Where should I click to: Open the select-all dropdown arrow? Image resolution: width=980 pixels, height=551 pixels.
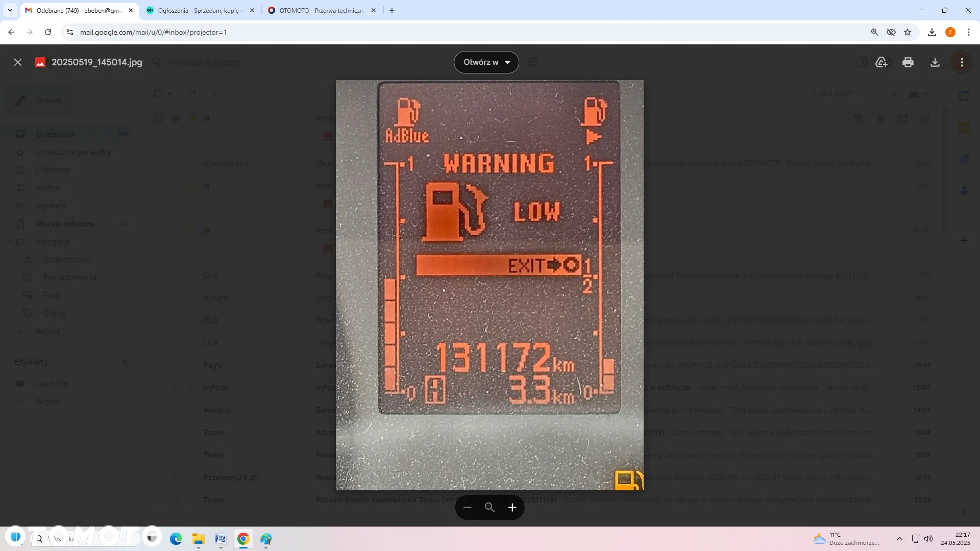click(169, 94)
